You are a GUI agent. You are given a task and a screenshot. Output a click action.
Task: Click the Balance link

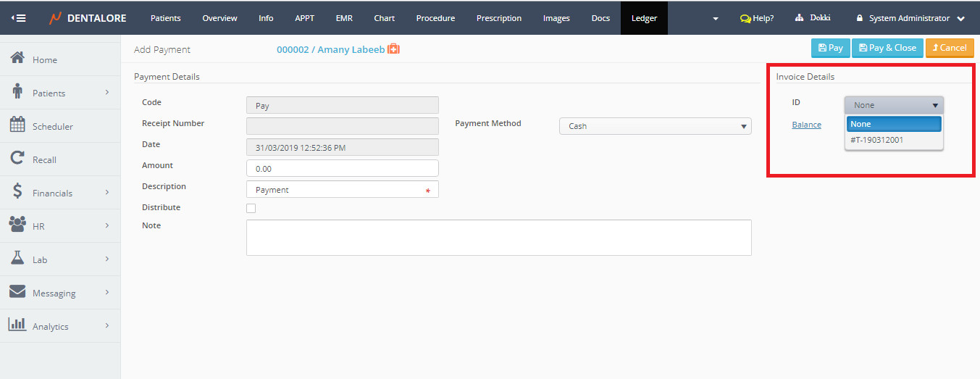pyautogui.click(x=806, y=125)
